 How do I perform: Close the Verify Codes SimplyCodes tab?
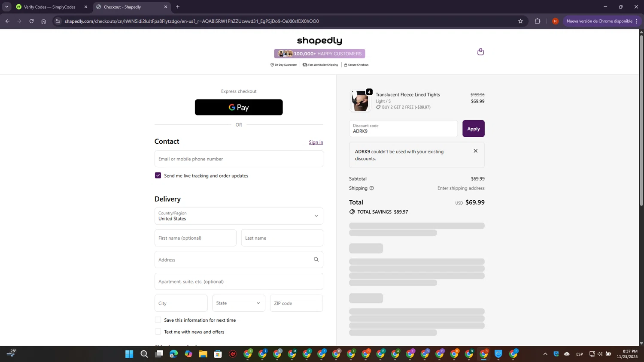[x=85, y=7]
